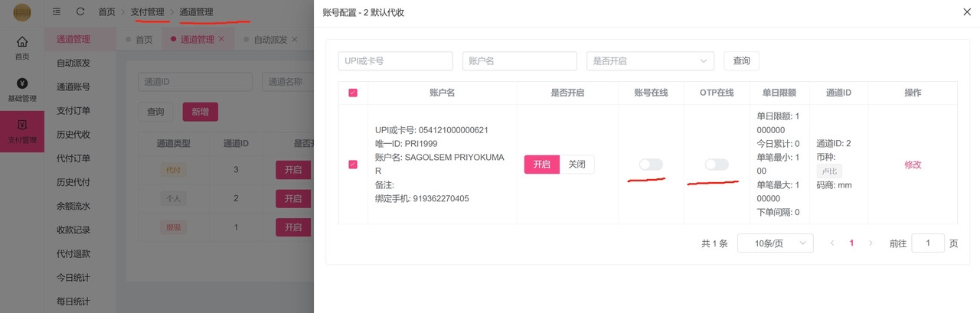Image resolution: width=980 pixels, height=313 pixels.
Task: Open 通道账号 in the side menu
Action: click(73, 87)
